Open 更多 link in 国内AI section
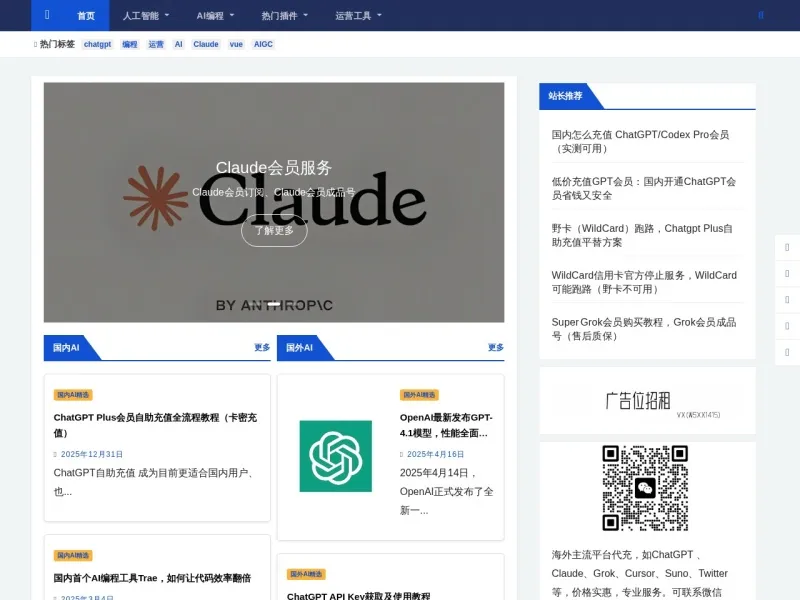The height and width of the screenshot is (600, 800). (262, 347)
